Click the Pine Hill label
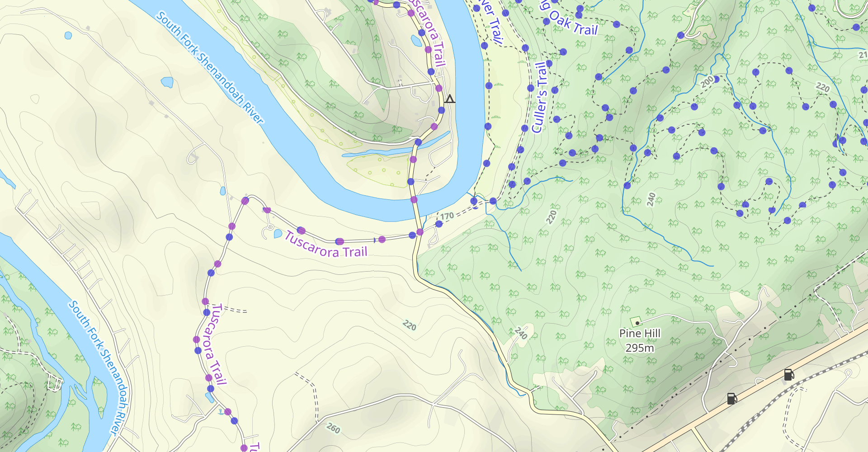This screenshot has width=868, height=452. [640, 333]
